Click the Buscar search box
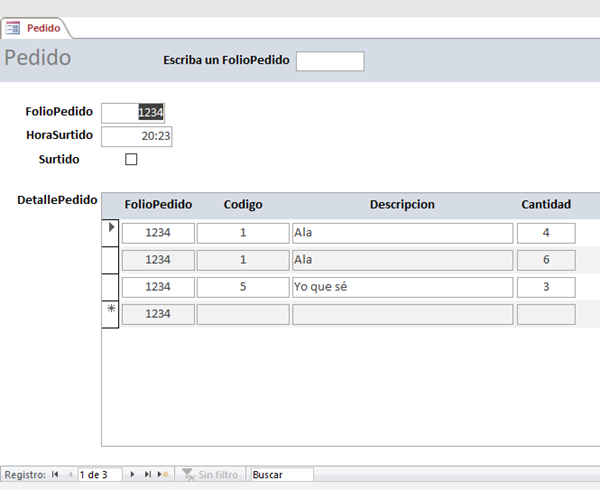Screen dimensions: 600x490 point(281,474)
